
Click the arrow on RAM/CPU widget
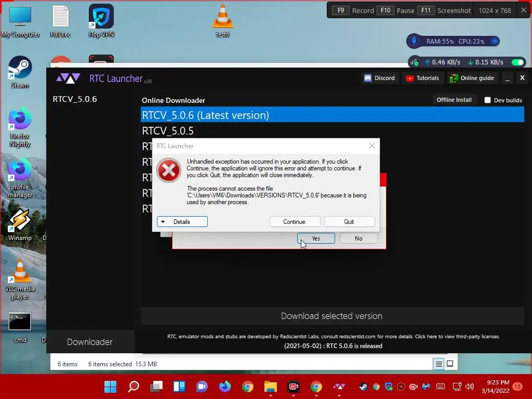click(x=495, y=41)
